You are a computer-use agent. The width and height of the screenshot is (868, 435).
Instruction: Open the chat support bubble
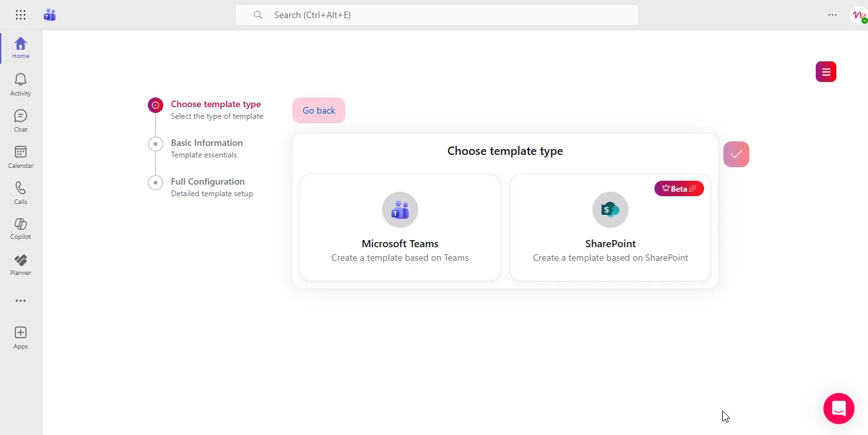[839, 409]
